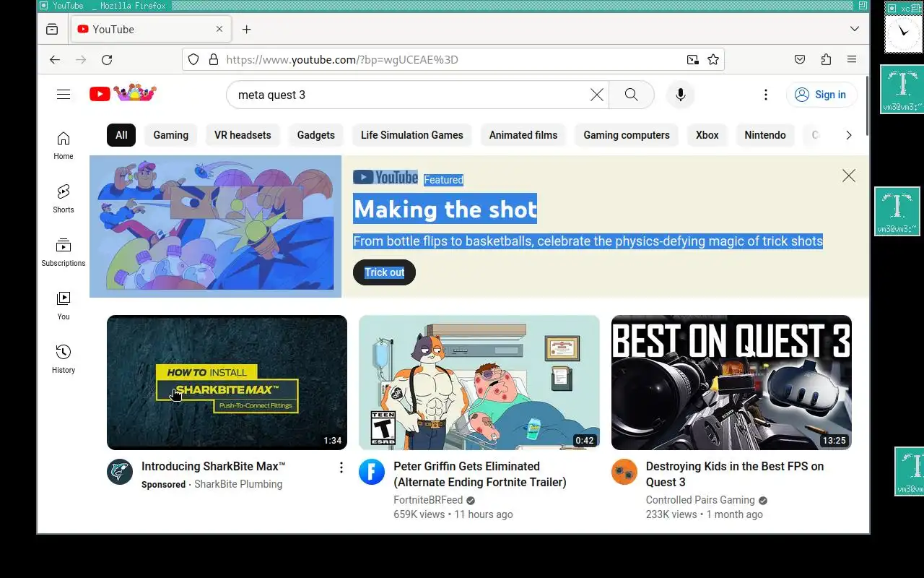This screenshot has height=578, width=924.
Task: Show more category chips with right arrow
Action: [x=849, y=135]
